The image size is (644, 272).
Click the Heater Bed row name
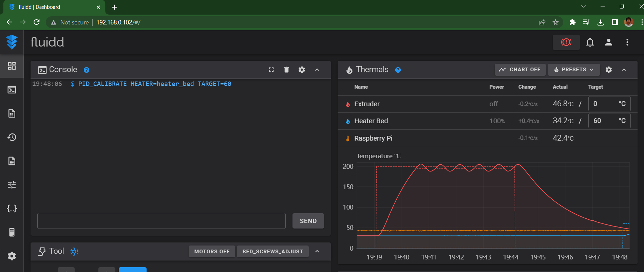[x=371, y=121]
